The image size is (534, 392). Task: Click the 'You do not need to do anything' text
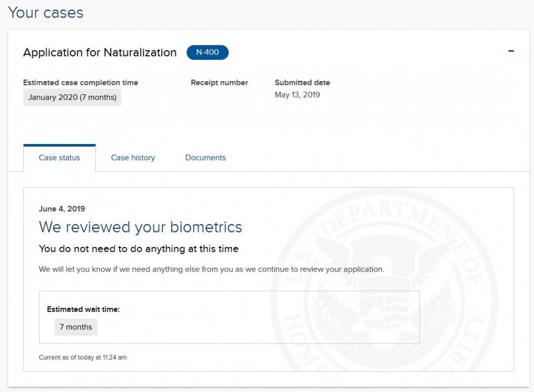pyautogui.click(x=139, y=249)
